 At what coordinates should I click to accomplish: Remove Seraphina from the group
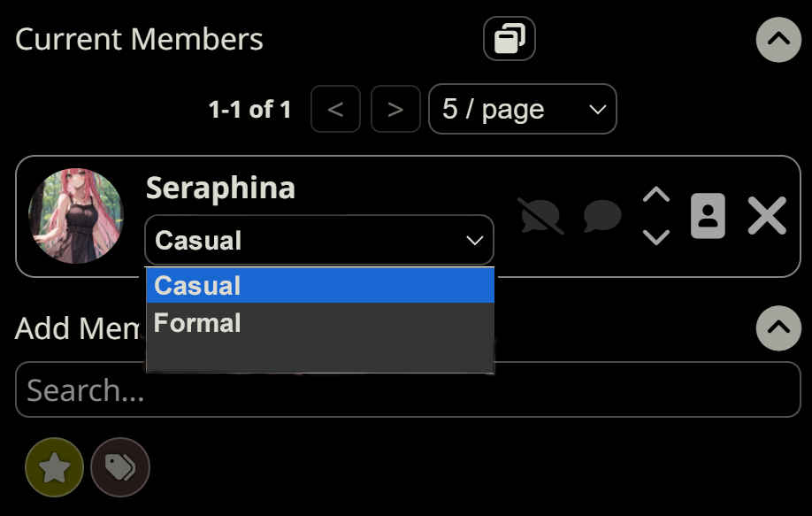[766, 215]
